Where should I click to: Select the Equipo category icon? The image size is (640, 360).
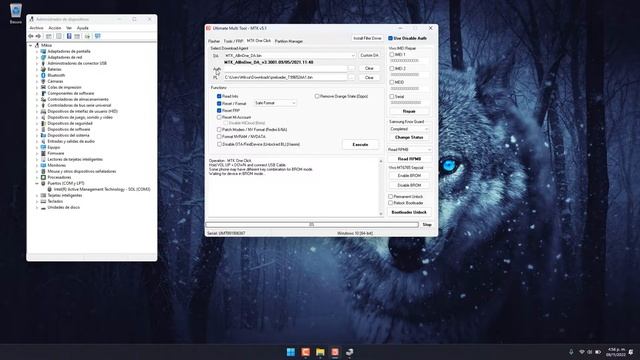pyautogui.click(x=43, y=147)
